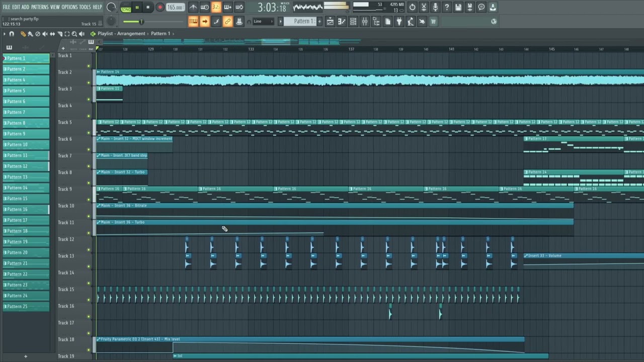Add a new pattern with plus button
Image resolution: width=644 pixels, height=362 pixels.
coord(319,21)
